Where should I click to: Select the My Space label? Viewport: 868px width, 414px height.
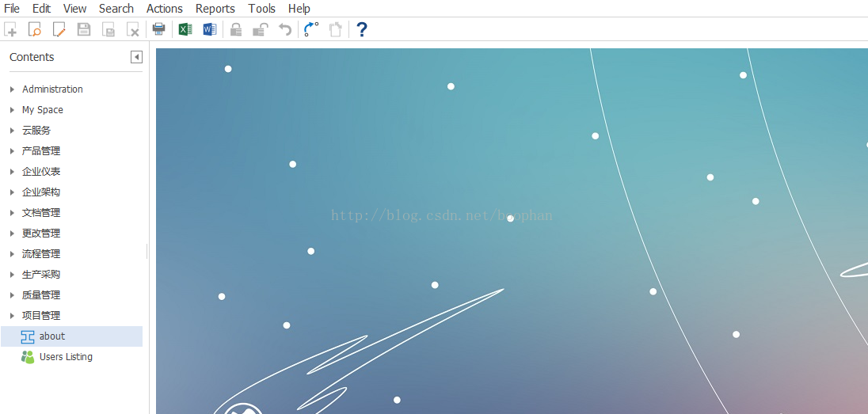(x=43, y=110)
